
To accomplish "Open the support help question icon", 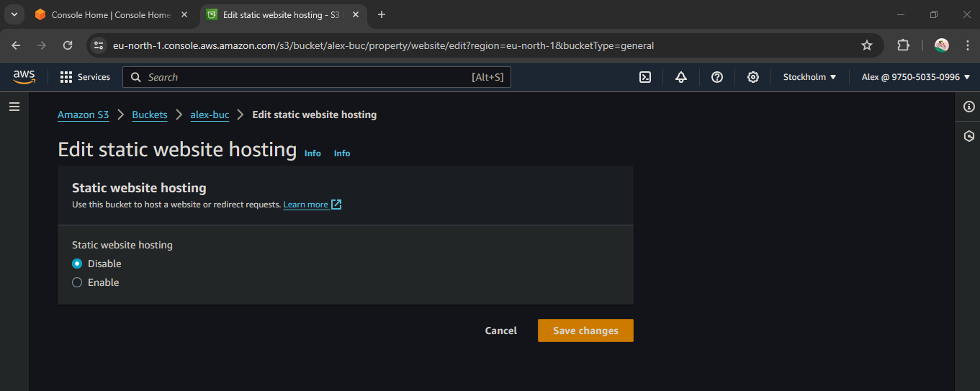I will click(717, 77).
